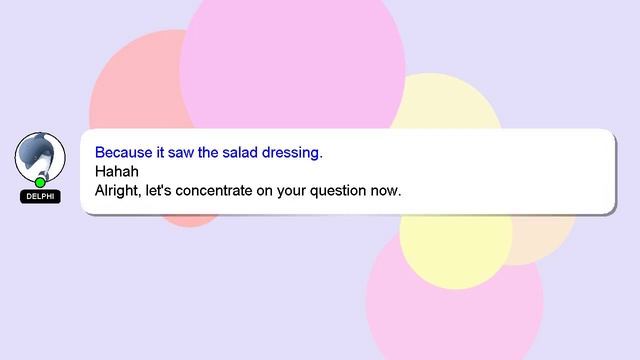Click the empty right side of the speech bubble
640x360 pixels.
pos(510,171)
